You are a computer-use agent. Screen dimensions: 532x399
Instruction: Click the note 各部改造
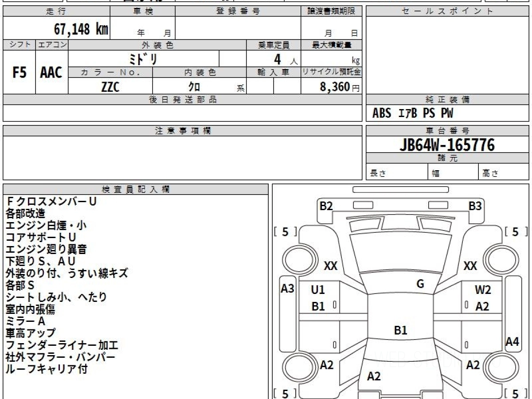tap(25, 213)
